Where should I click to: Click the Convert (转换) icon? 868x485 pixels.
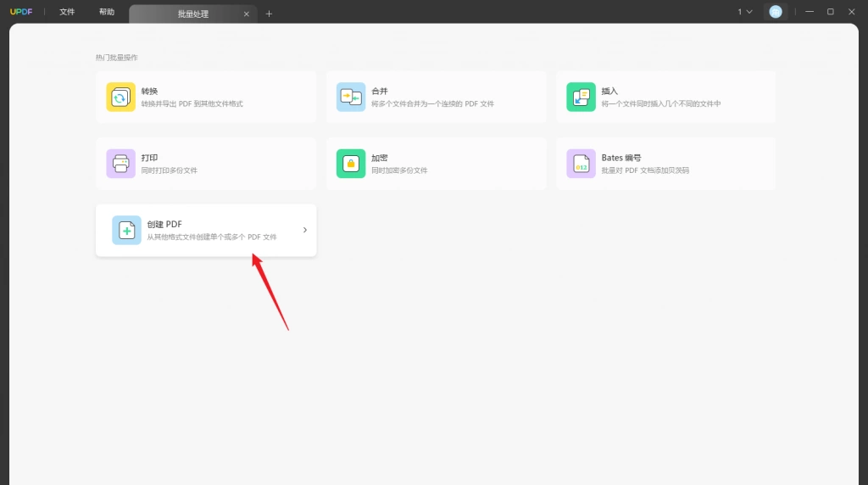(x=120, y=97)
